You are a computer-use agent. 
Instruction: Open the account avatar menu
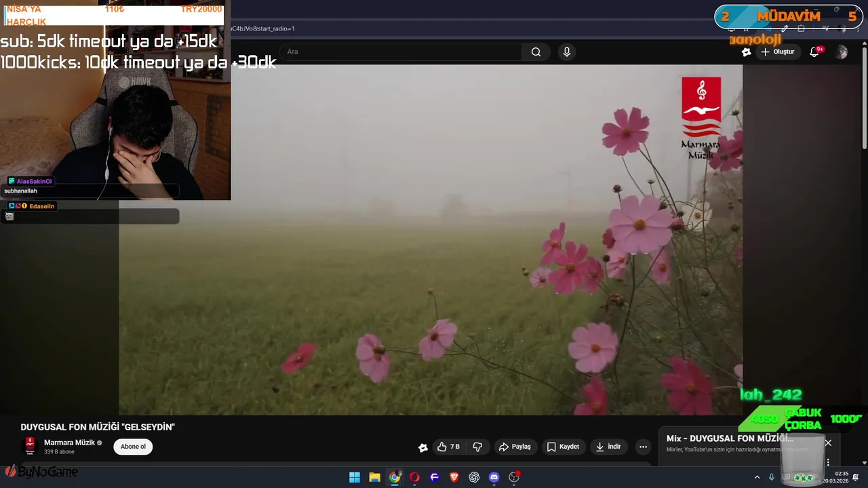click(x=842, y=52)
